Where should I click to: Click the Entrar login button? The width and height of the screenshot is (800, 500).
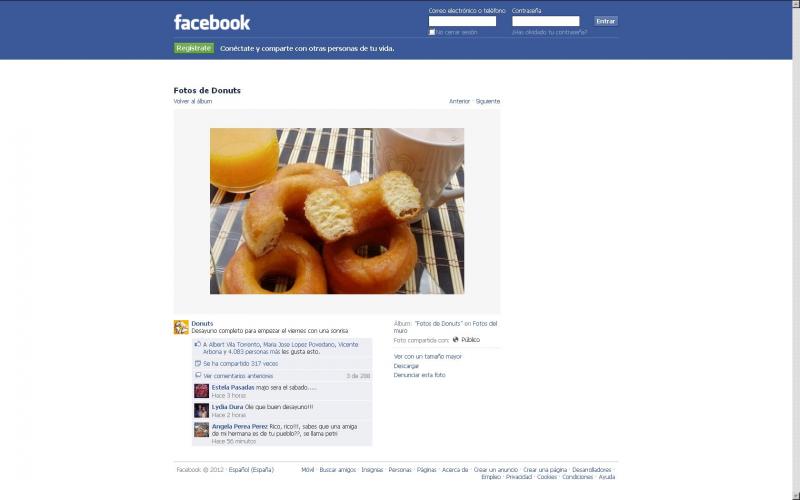[x=606, y=21]
